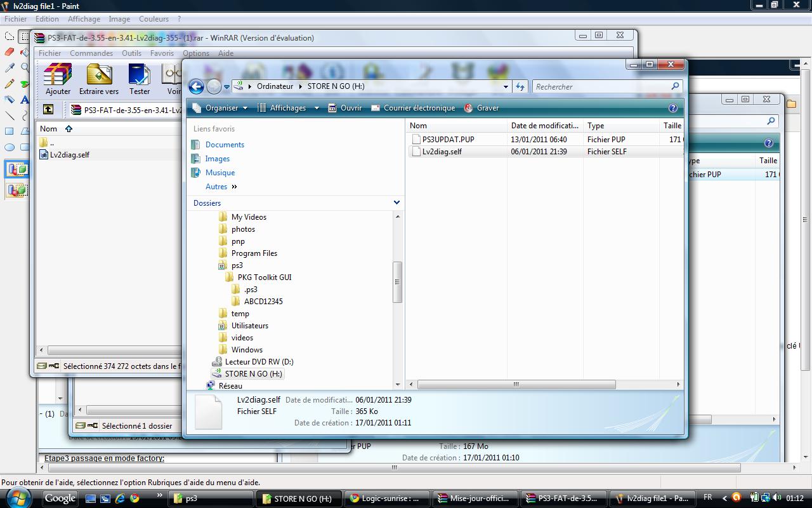Select the Airbrush tool in Paint
The height and width of the screenshot is (508, 812).
(x=10, y=100)
